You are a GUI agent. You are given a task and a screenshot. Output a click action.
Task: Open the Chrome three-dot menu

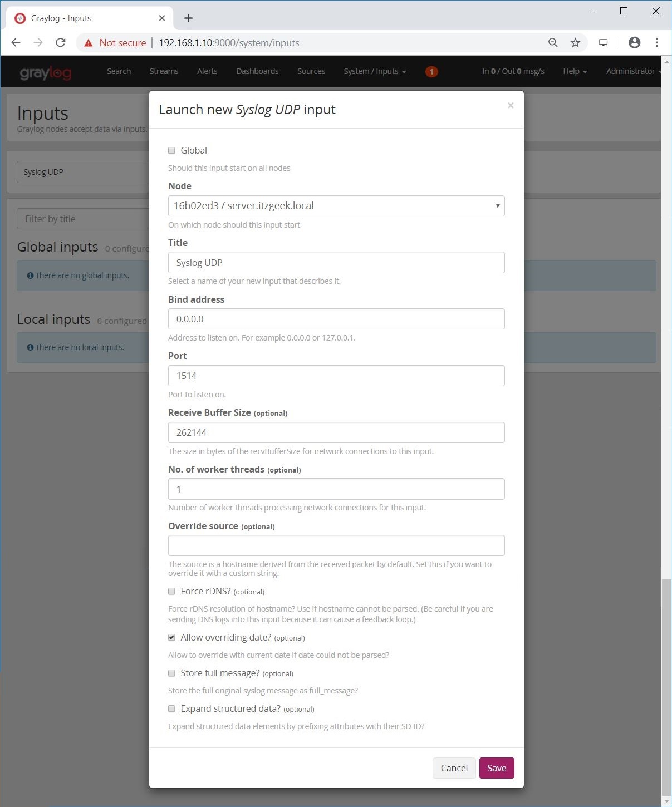pos(657,43)
